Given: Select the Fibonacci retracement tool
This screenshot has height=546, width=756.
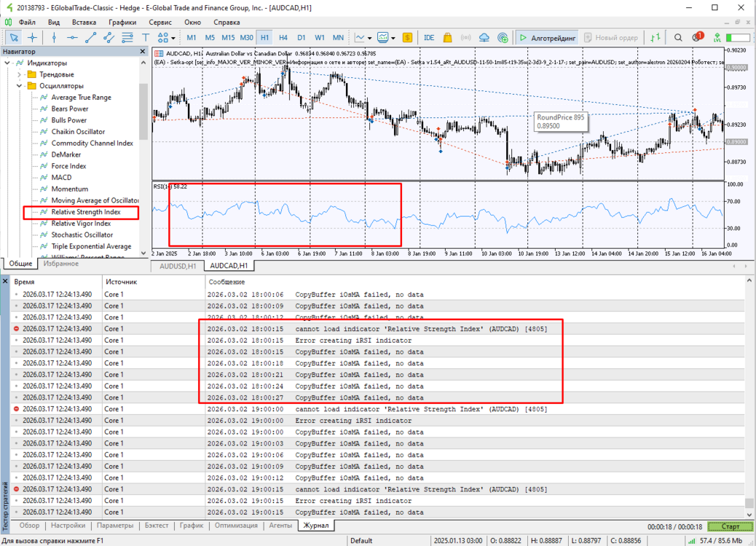Looking at the screenshot, I should pos(127,38).
